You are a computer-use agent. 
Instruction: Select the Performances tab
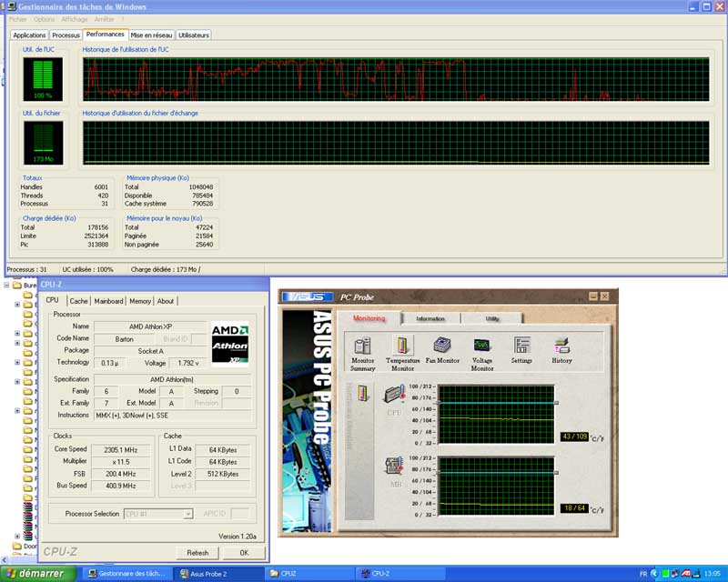point(106,35)
